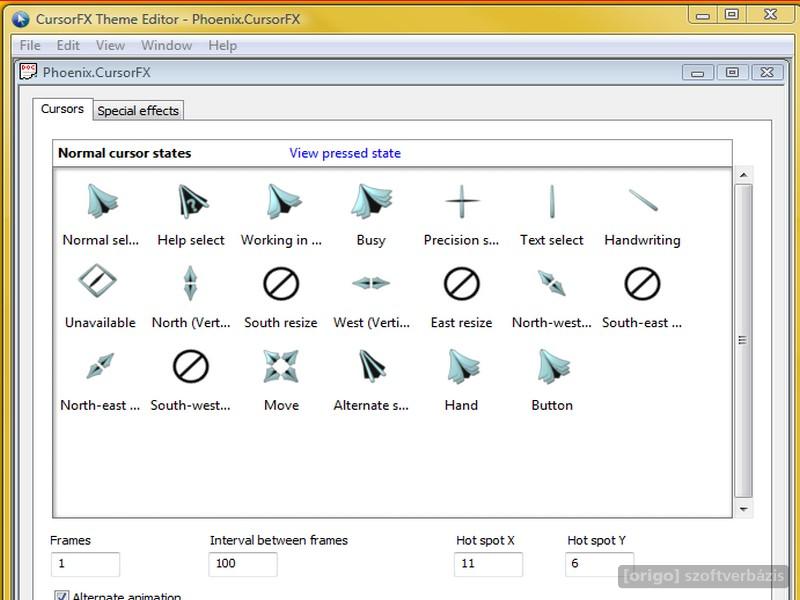Select the Text select cursor icon
Viewport: 800px width, 600px height.
[x=552, y=201]
